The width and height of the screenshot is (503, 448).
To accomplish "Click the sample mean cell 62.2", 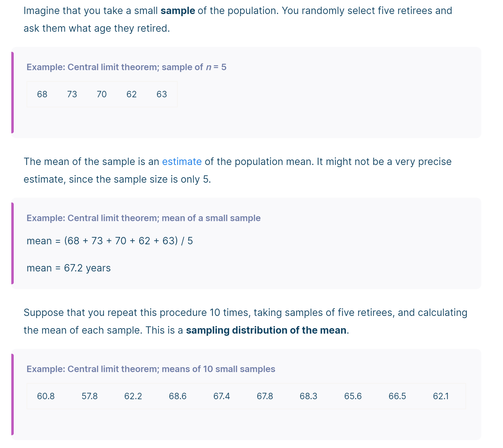I will (133, 396).
